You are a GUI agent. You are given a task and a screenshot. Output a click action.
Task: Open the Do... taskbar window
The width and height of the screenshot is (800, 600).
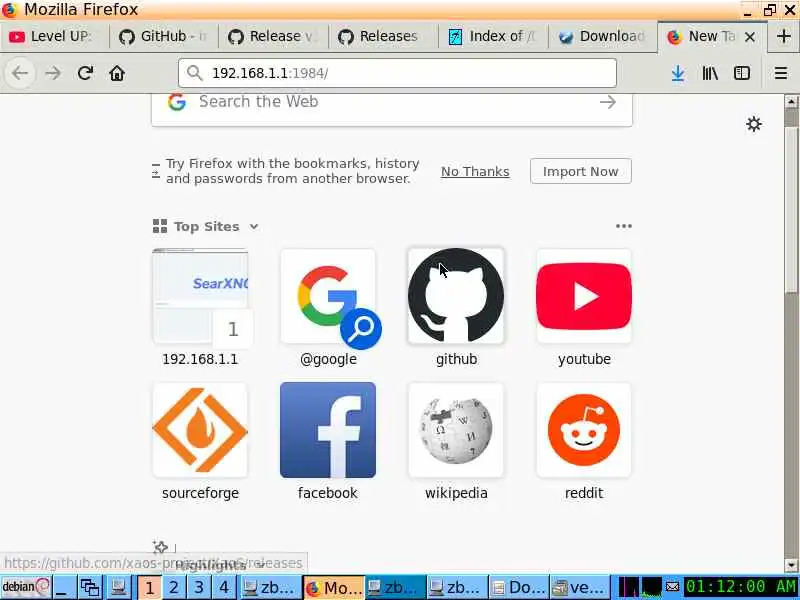[x=519, y=587]
